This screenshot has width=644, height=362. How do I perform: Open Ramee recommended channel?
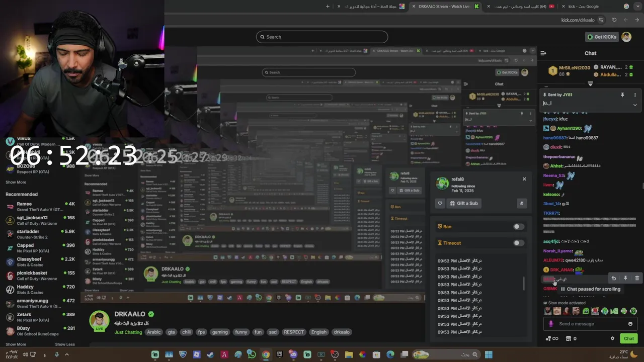pyautogui.click(x=40, y=207)
